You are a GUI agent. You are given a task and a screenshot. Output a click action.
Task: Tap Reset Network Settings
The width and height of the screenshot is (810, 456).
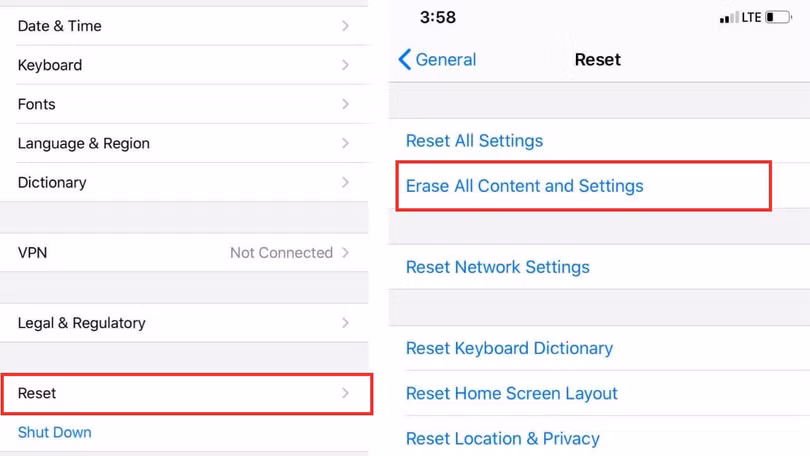[x=497, y=267]
